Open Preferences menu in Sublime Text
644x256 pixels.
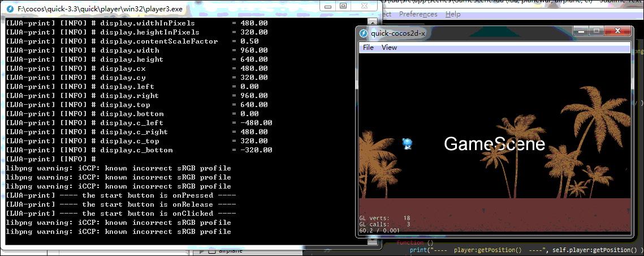pyautogui.click(x=418, y=14)
